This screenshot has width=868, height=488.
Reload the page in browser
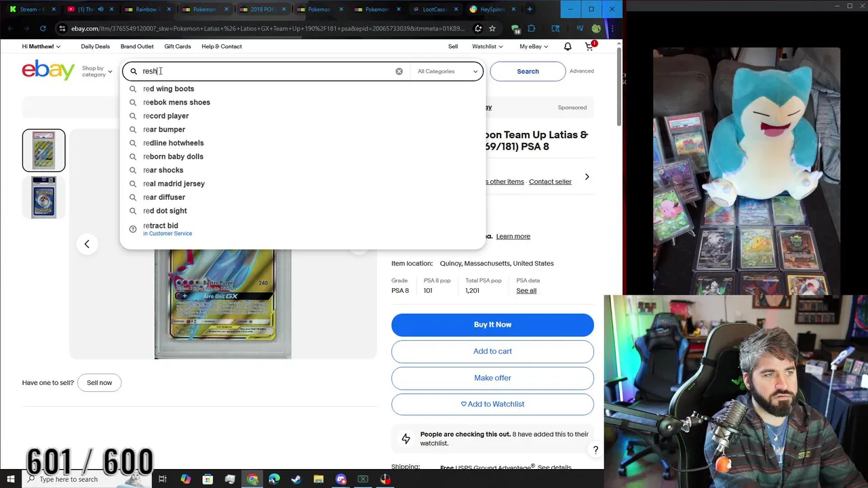[x=43, y=28]
